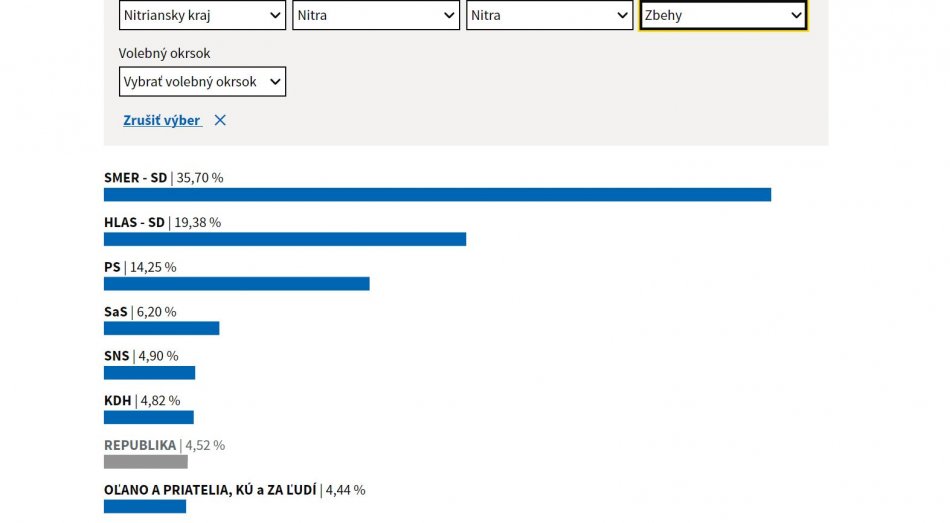Click the KDH result bar
Screen dimensions: 950x523
tap(148, 417)
